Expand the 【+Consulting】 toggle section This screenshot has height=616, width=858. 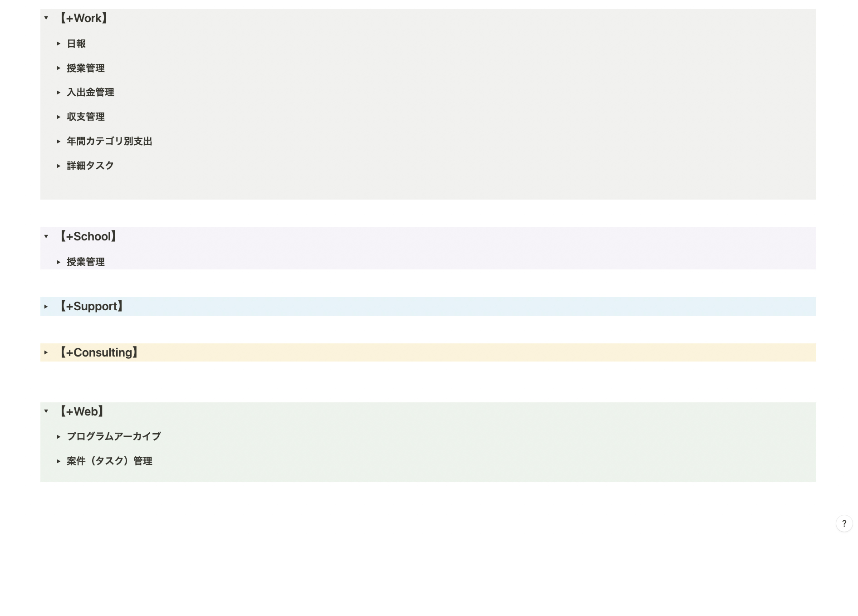click(46, 352)
